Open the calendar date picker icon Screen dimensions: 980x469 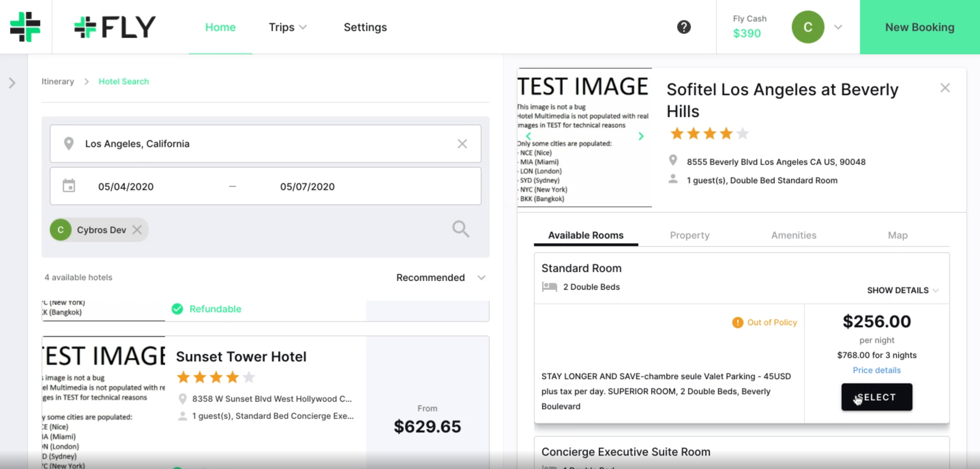69,186
